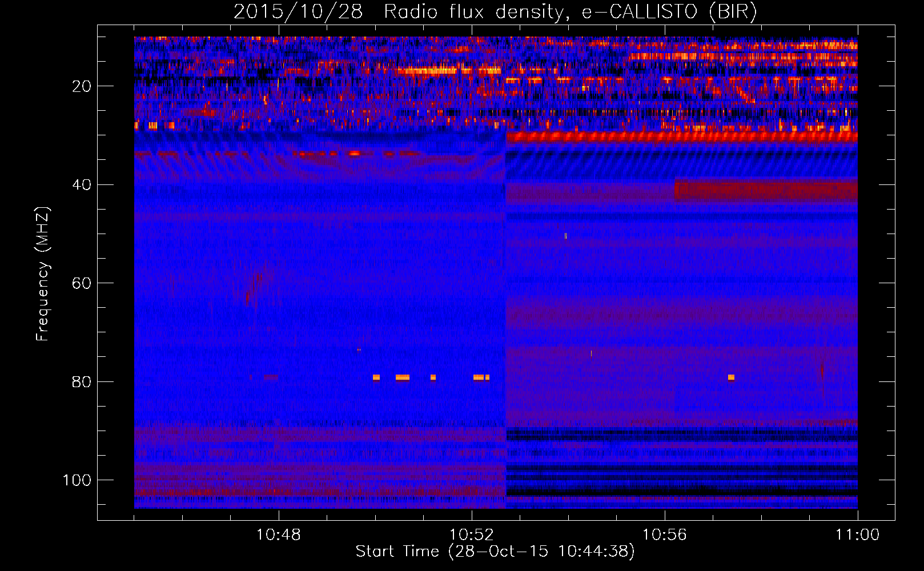The width and height of the screenshot is (924, 571).
Task: Click the bright red band near 30 MHz after 10:52
Action: tap(682, 136)
